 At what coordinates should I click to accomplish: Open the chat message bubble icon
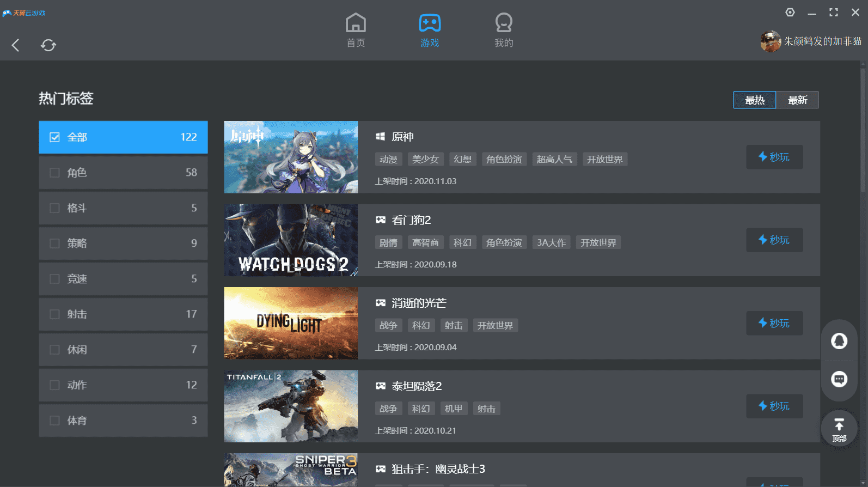[x=839, y=379]
